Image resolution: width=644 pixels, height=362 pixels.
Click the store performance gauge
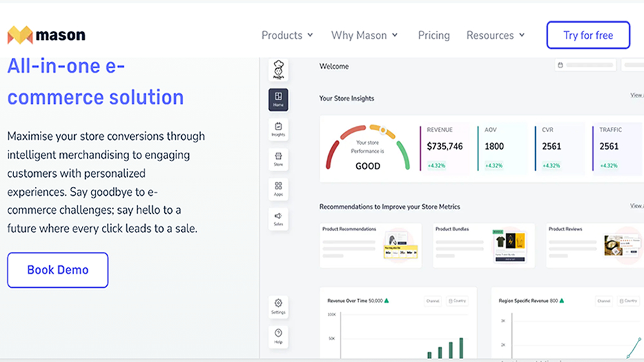point(367,148)
